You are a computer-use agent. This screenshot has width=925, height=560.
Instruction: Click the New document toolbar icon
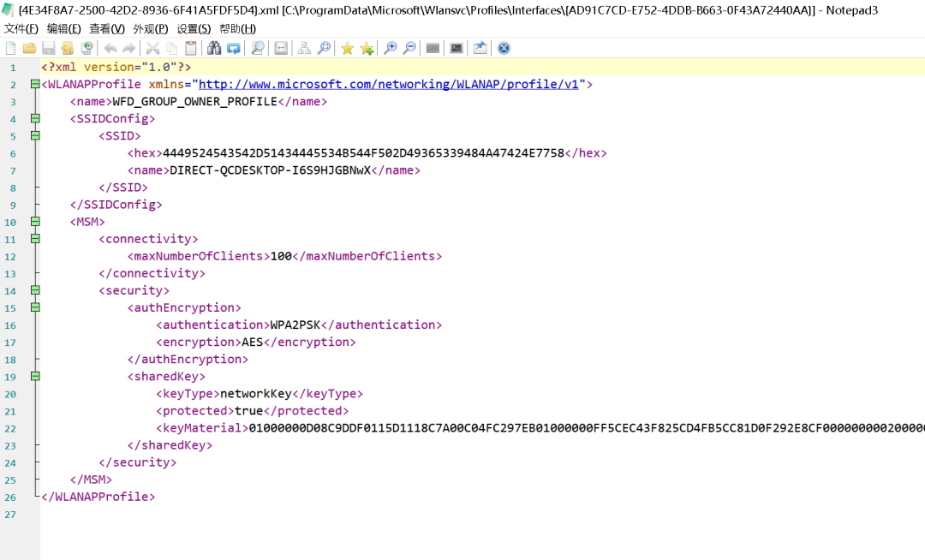click(10, 48)
